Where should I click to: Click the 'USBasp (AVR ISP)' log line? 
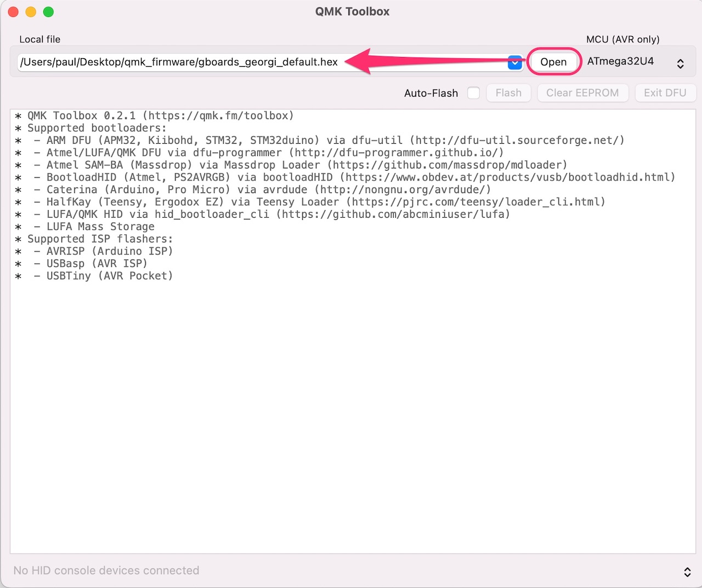(81, 263)
